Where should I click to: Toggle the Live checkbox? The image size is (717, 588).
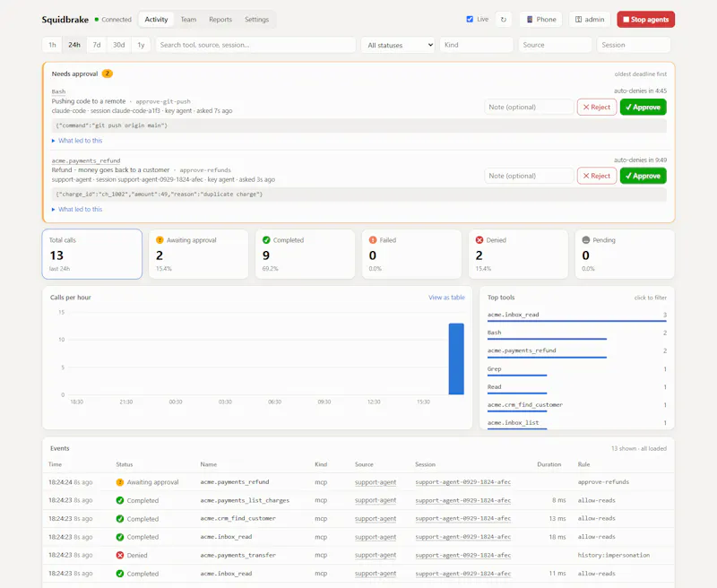(470, 19)
